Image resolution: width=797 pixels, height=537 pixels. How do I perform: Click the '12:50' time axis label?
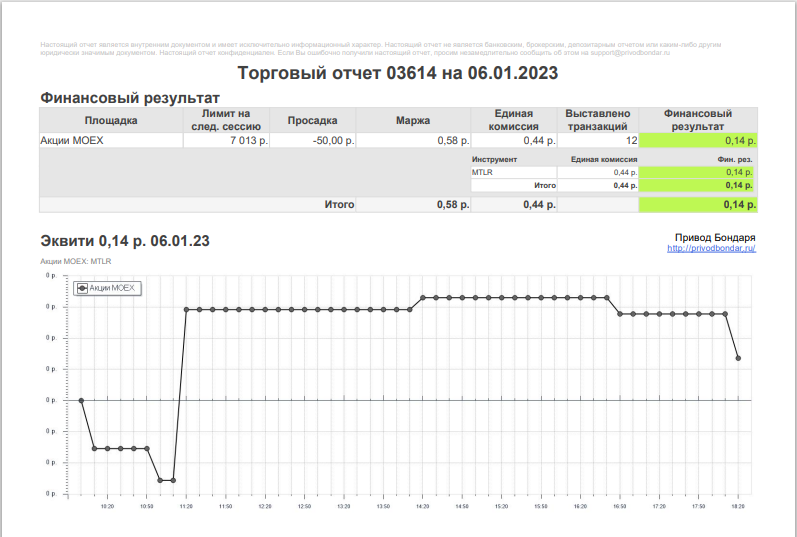coord(304,506)
